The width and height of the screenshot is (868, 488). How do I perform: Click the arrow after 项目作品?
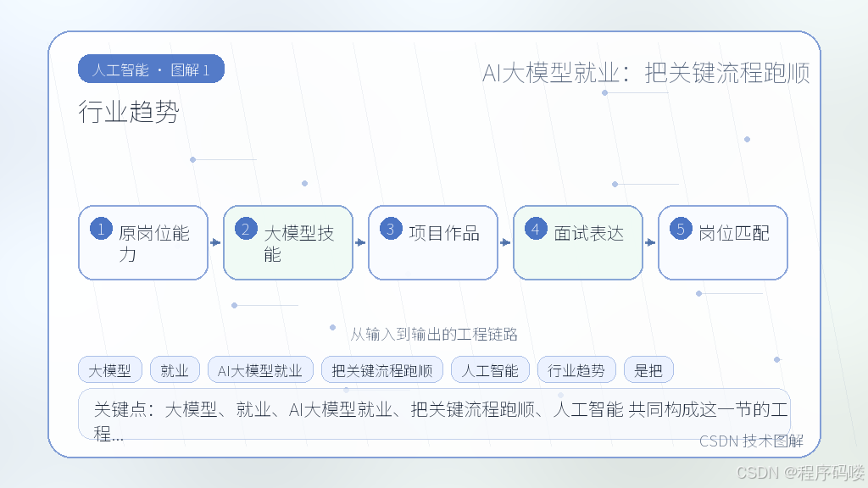(506, 242)
